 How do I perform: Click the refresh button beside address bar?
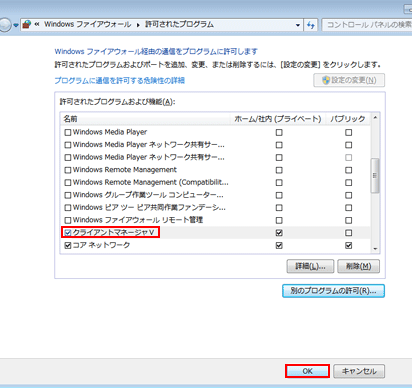(311, 25)
